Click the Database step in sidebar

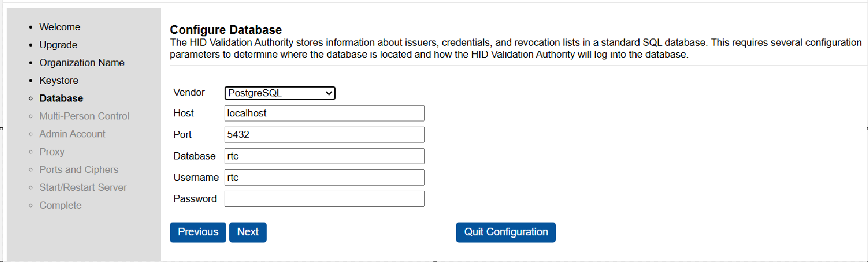coord(61,98)
